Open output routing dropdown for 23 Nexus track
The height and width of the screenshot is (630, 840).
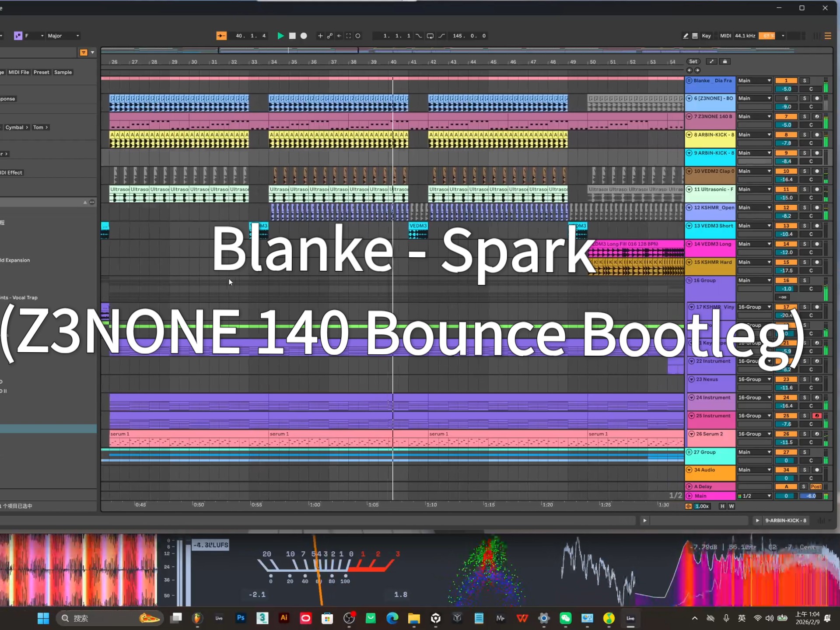pos(755,379)
